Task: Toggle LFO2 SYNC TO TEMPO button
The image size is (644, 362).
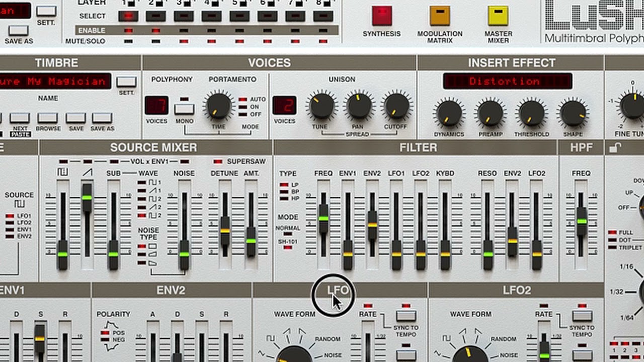Action: 582,316
